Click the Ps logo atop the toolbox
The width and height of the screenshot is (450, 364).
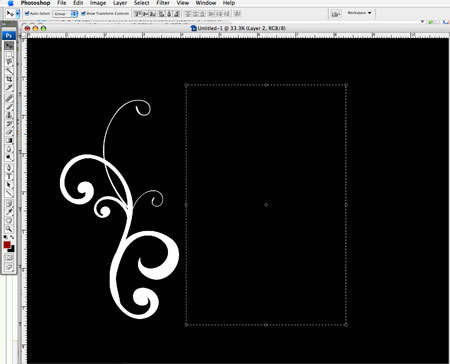click(9, 35)
